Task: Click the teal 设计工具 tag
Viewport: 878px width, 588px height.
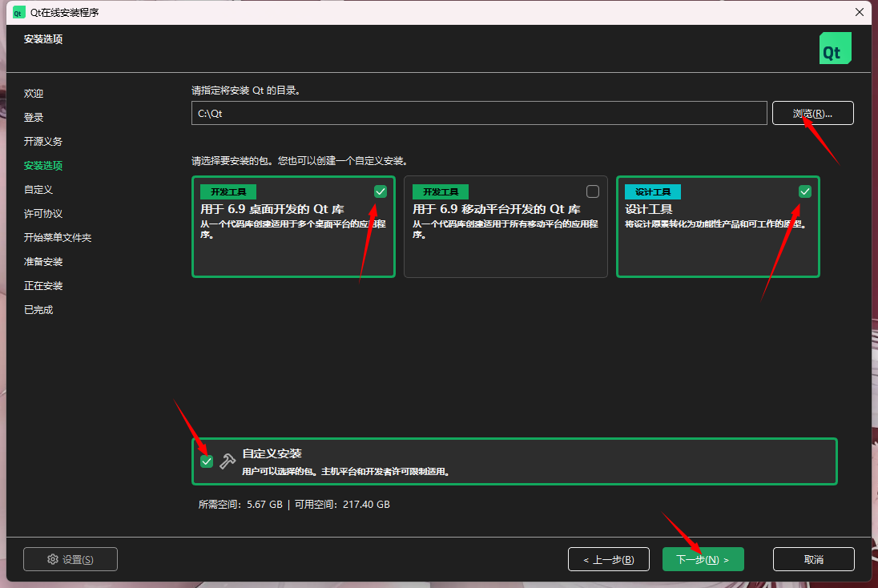Action: [653, 192]
